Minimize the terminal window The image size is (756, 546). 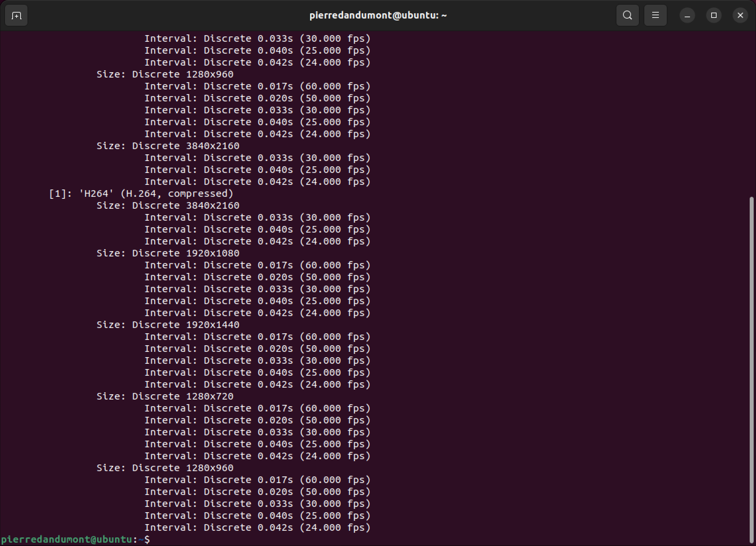[x=687, y=15]
